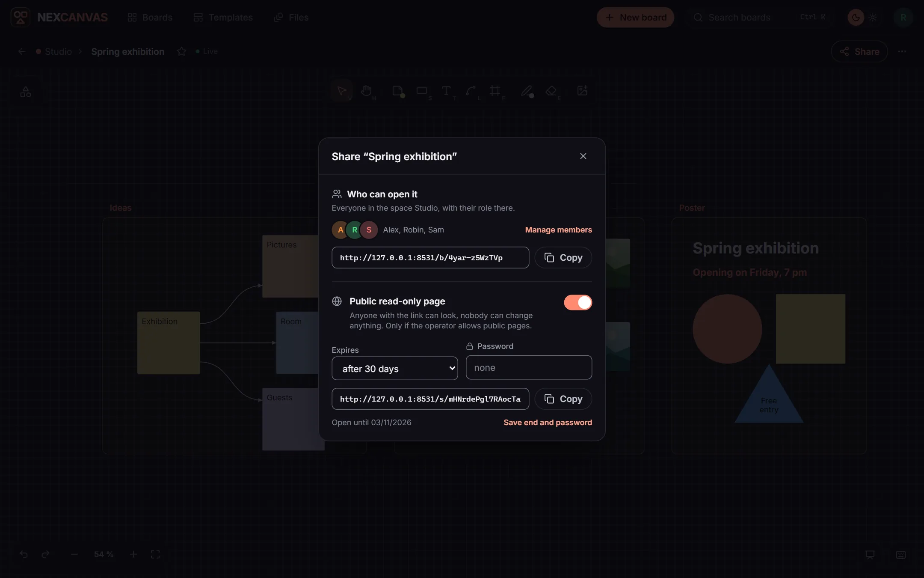The width and height of the screenshot is (924, 578).
Task: Copy the public share link
Action: click(563, 399)
